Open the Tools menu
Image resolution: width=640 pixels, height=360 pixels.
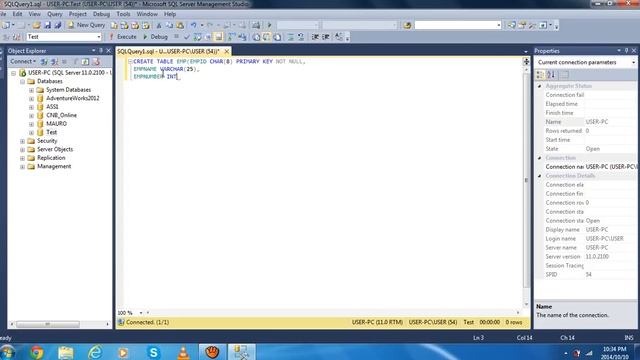[x=123, y=14]
